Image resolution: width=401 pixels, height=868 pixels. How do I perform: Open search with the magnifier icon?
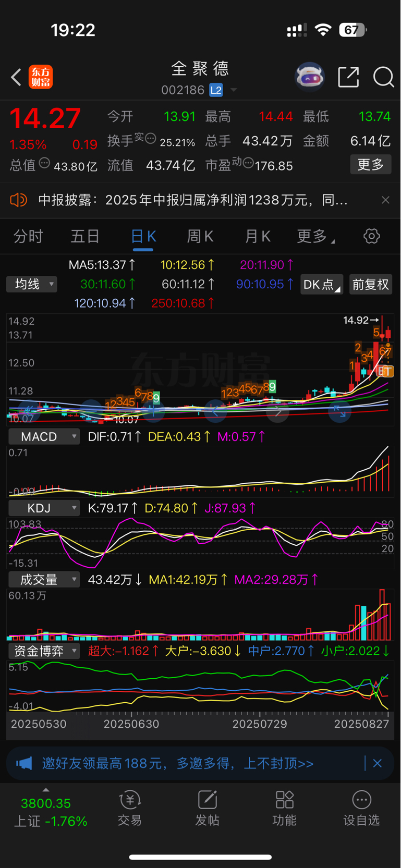pos(384,77)
